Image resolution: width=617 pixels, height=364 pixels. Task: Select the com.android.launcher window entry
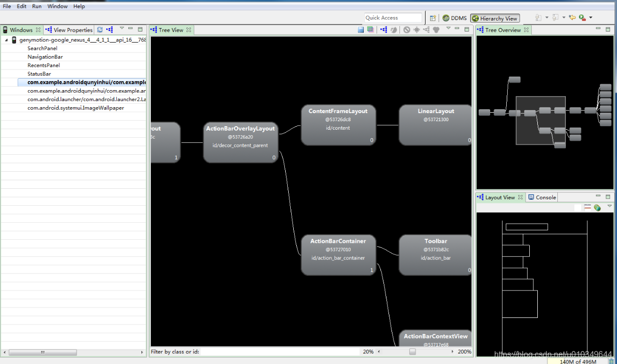click(87, 100)
